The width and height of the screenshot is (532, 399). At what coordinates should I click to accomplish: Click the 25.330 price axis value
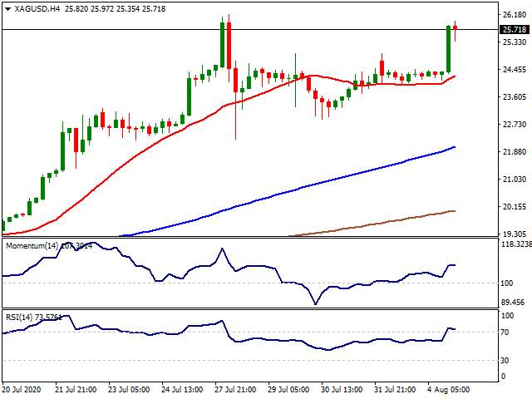pos(515,42)
